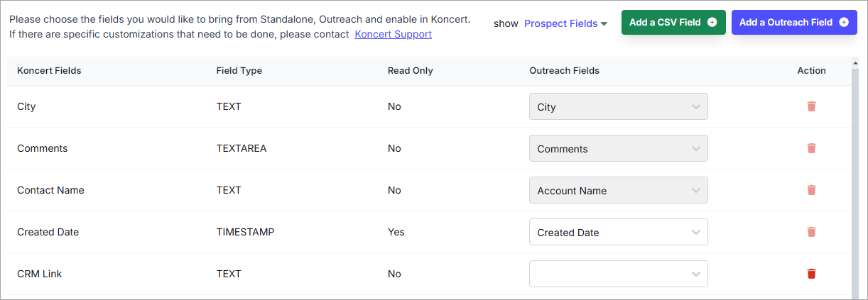Delete the CRM Link field row
The image size is (868, 300).
pos(811,274)
